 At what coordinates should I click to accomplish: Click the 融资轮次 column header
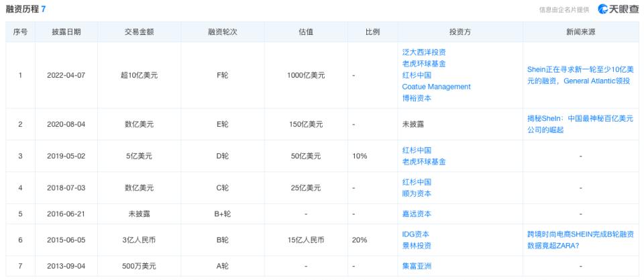pos(222,32)
